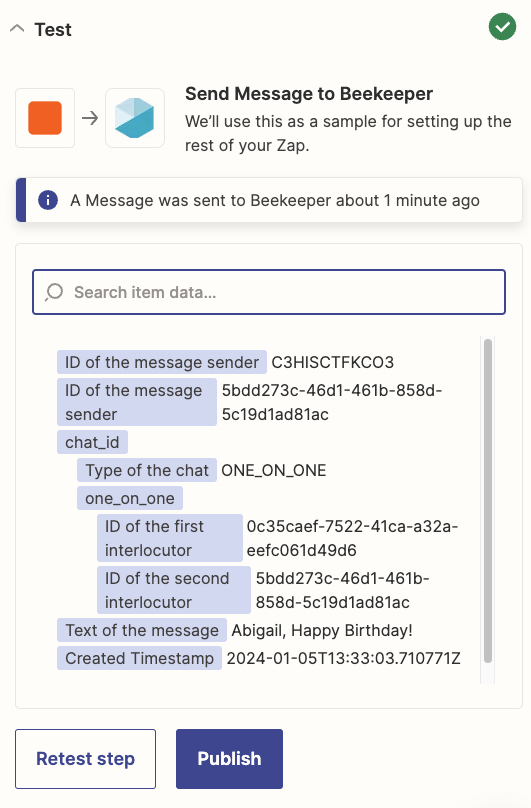Click ID of the first interlocutor label

[170, 538]
